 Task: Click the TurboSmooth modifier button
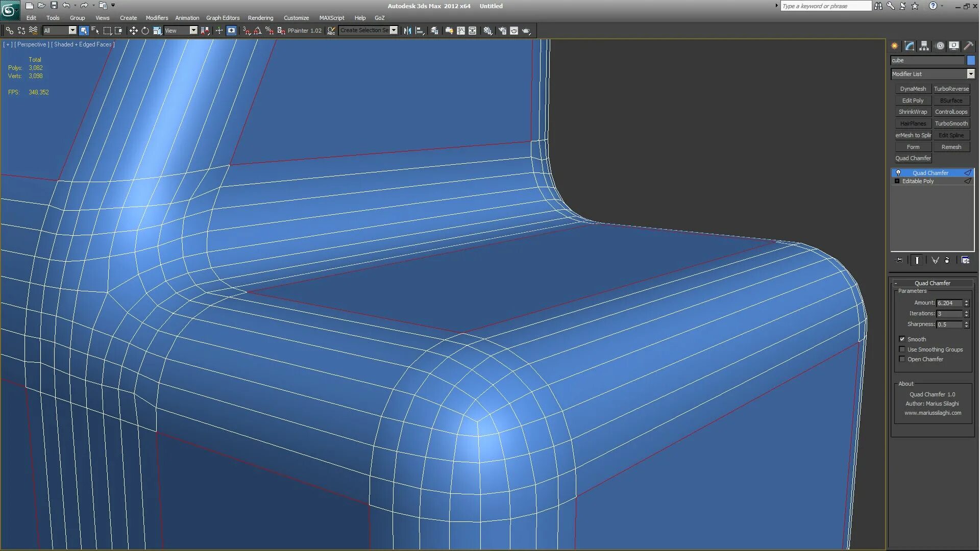point(951,123)
